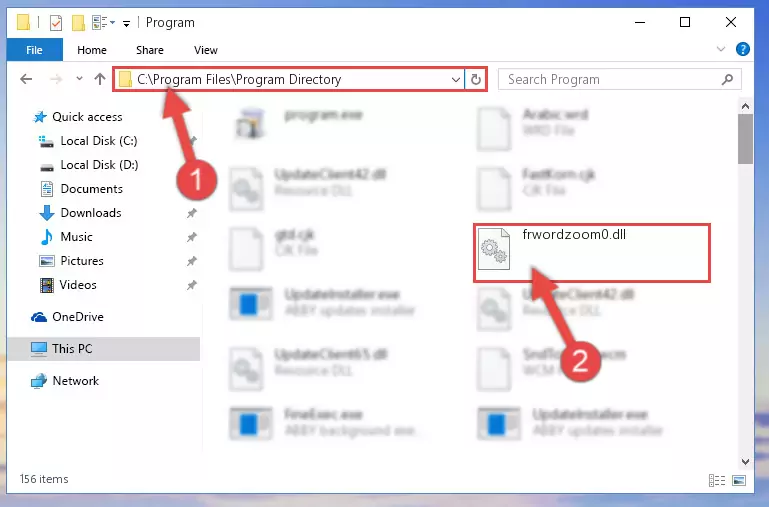Image resolution: width=769 pixels, height=507 pixels.
Task: Refresh the address bar location
Action: [476, 79]
